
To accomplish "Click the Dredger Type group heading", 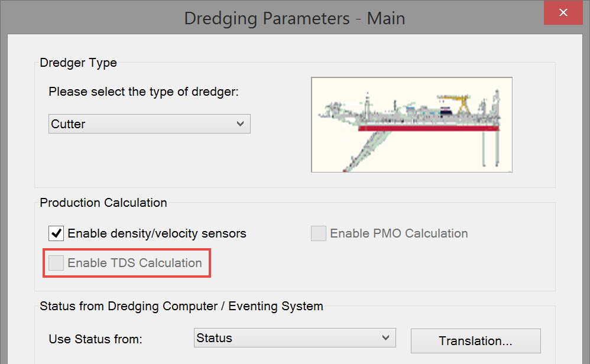I will tap(78, 63).
